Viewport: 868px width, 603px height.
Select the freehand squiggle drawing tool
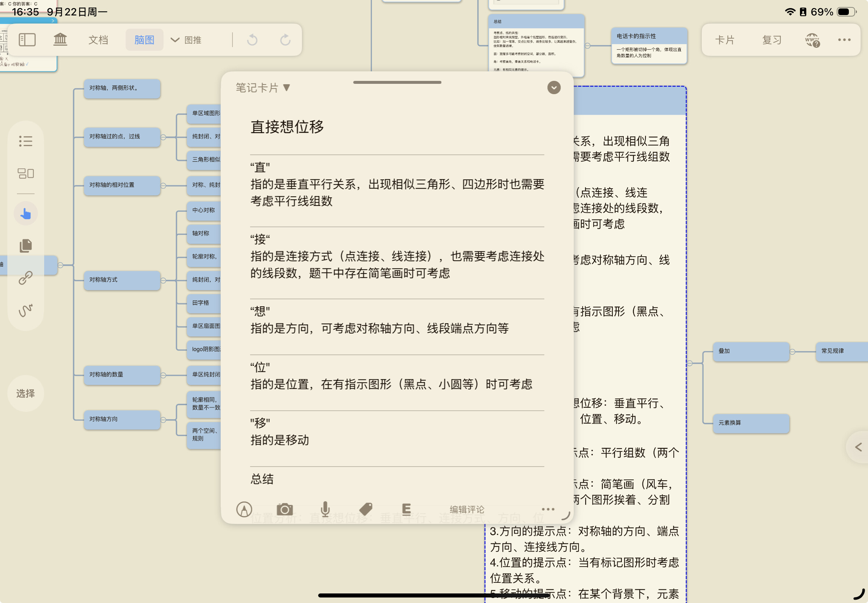26,310
